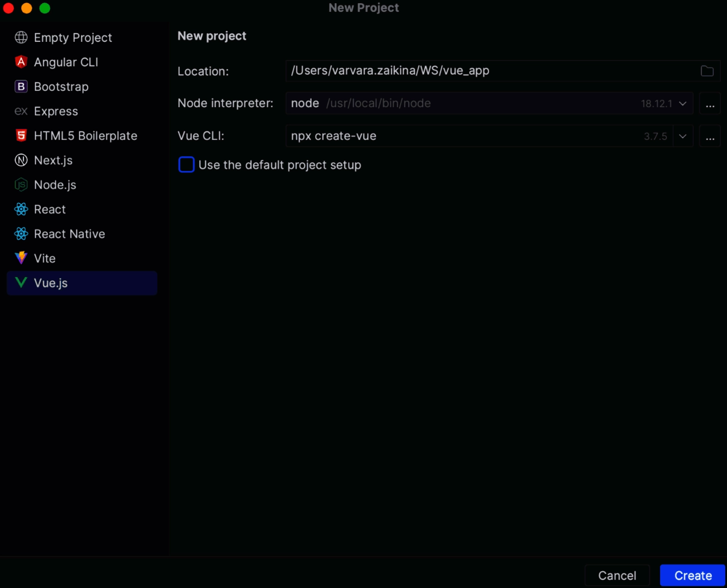Choose Angular CLI project type

(82, 62)
